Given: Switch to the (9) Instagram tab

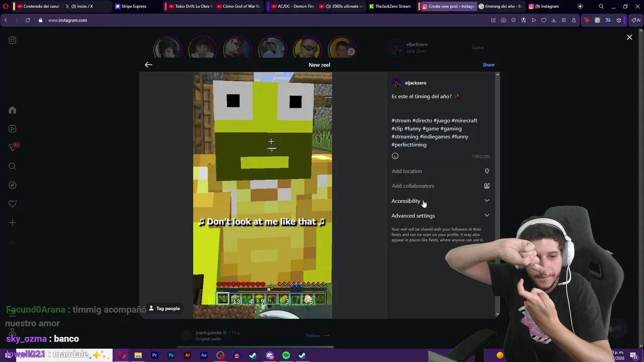Looking at the screenshot, I should (x=548, y=7).
